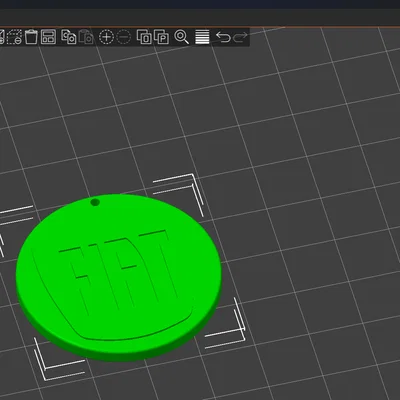Open the Variable layer height striped icon

pos(202,37)
